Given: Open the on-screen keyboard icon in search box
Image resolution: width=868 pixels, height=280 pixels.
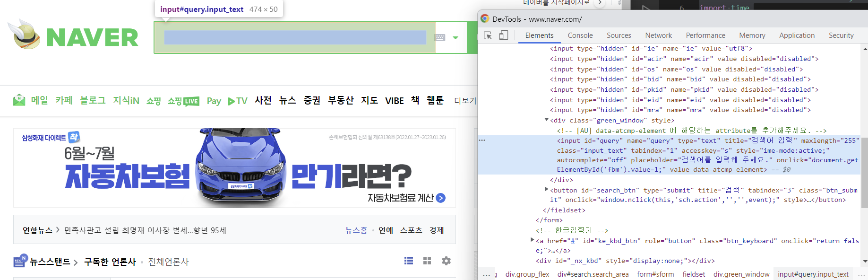Looking at the screenshot, I should 440,37.
